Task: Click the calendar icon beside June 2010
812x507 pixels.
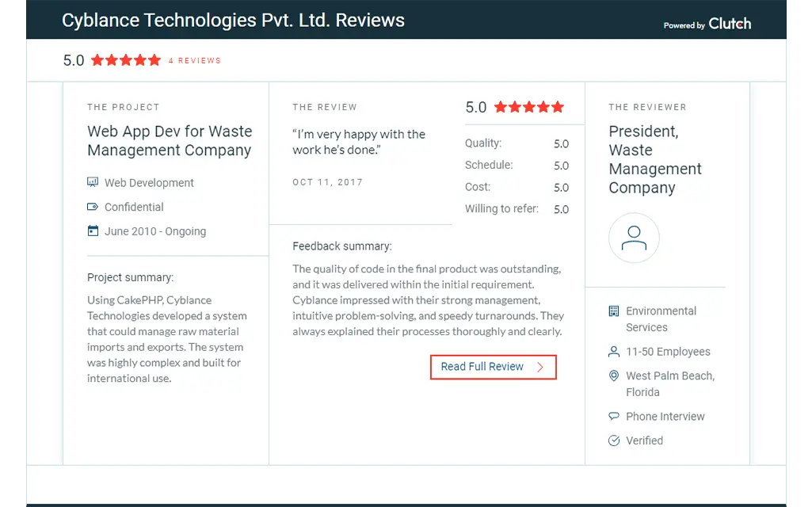Action: point(93,231)
